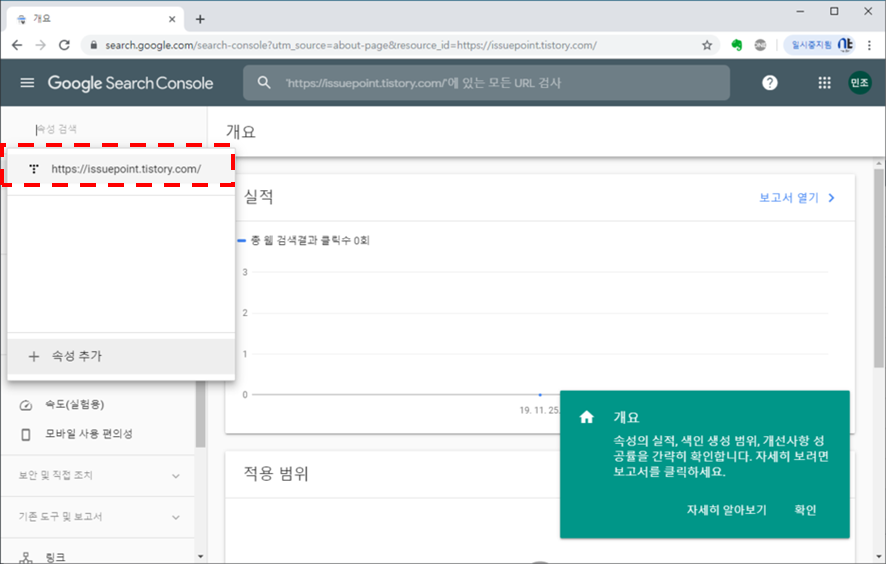Image resolution: width=886 pixels, height=564 pixels.
Task: Click the links icon in sidebar
Action: click(x=25, y=558)
